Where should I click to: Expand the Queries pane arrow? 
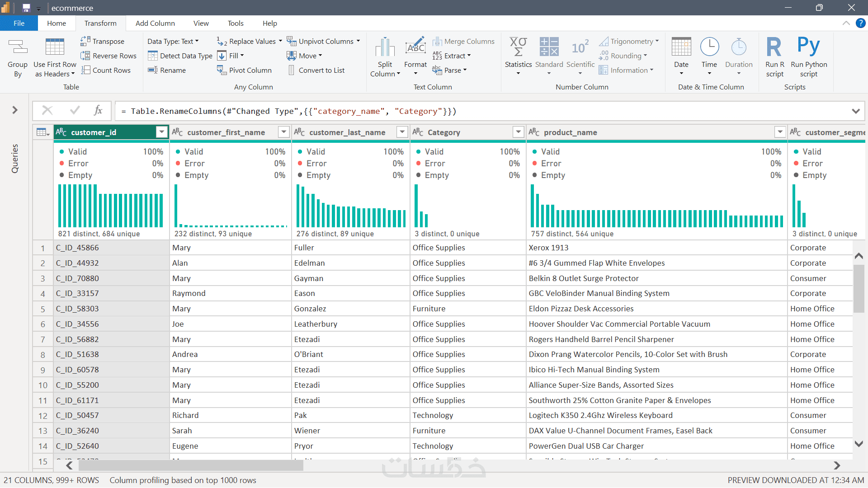click(x=15, y=110)
